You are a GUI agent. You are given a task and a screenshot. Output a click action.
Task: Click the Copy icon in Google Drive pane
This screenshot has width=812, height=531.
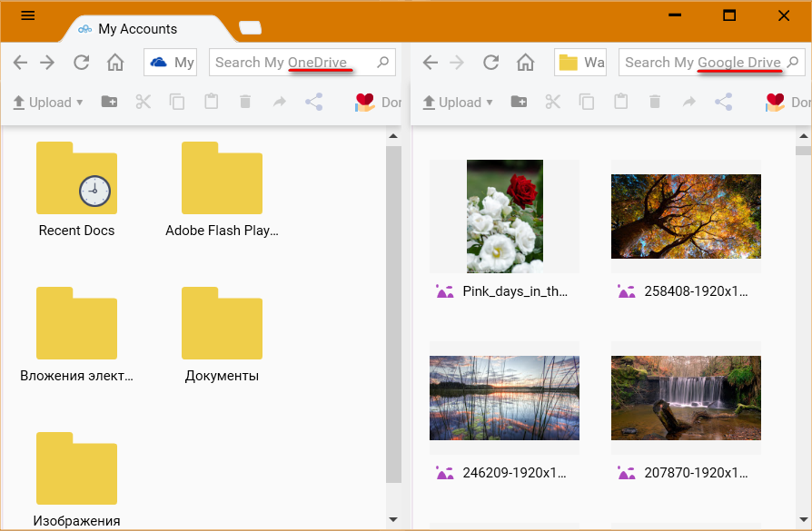click(x=587, y=102)
